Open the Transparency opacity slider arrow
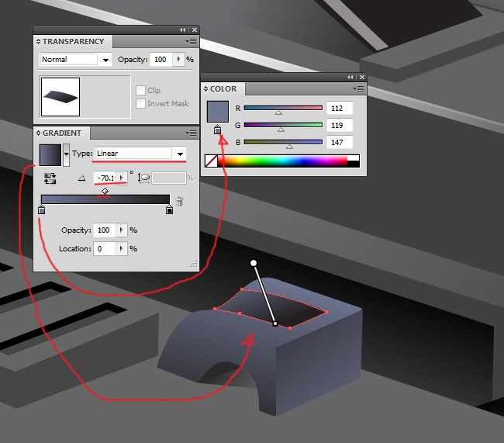 [178, 60]
